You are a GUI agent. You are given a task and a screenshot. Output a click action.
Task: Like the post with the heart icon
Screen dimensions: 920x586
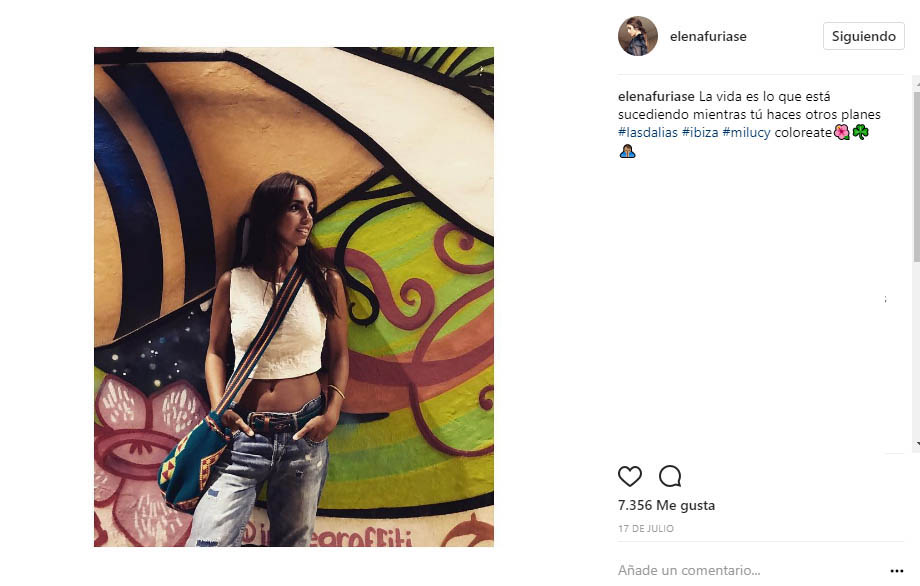pyautogui.click(x=630, y=476)
